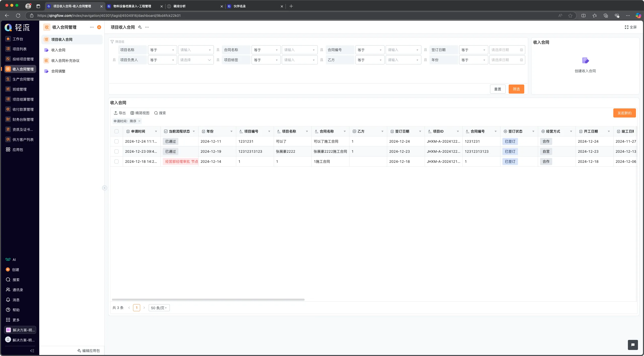Open the 收入合同补充协议 sidebar item
644x356 pixels.
(65, 61)
